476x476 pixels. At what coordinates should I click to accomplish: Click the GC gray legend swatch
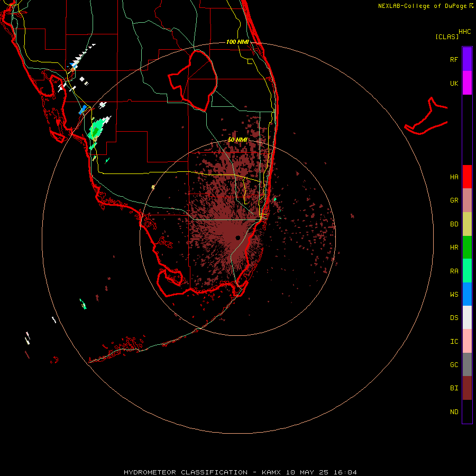click(467, 364)
